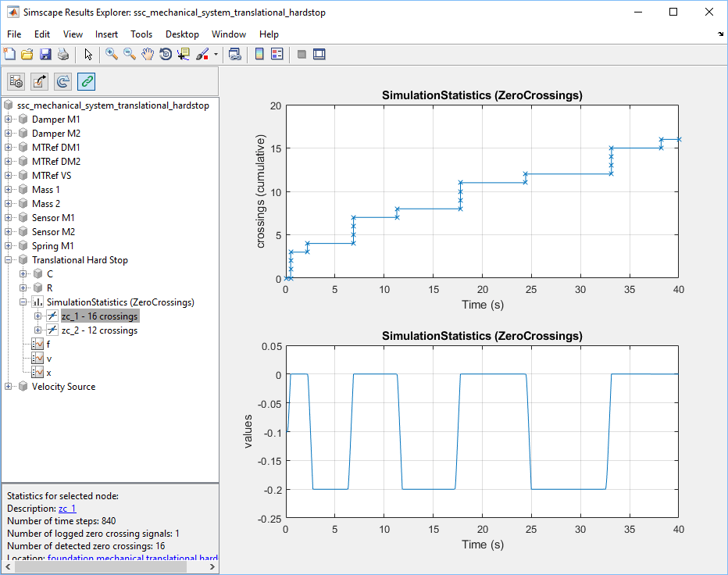
Task: Click the reload logged data button
Action: pos(63,80)
